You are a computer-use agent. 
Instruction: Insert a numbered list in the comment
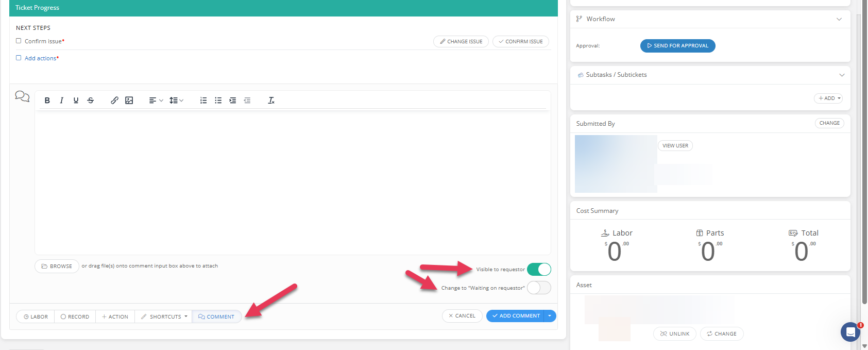(x=203, y=101)
